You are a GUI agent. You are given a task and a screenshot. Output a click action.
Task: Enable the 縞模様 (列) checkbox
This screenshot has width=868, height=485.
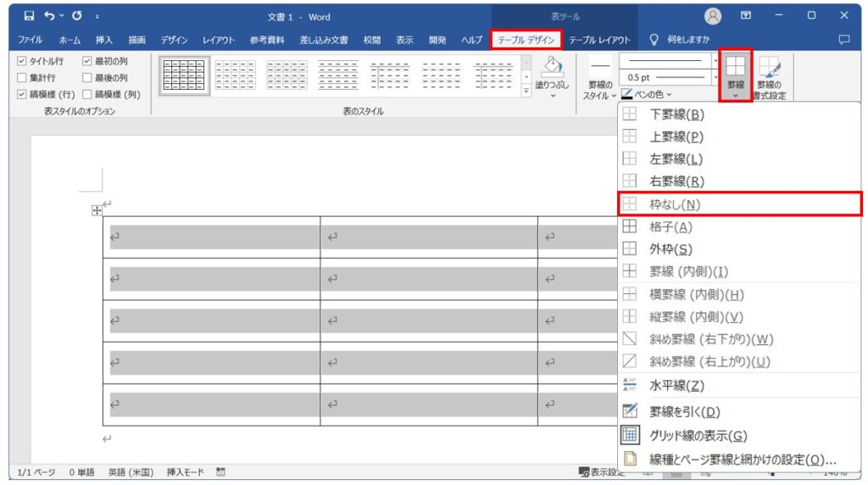coord(87,94)
